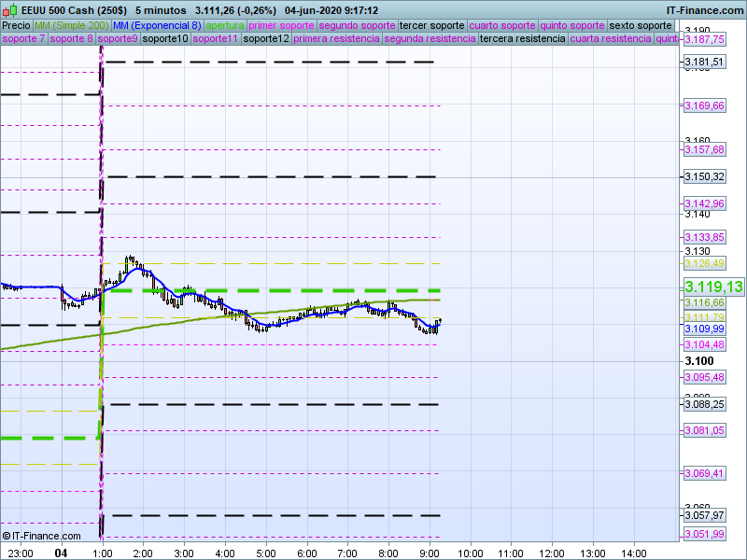Click the primera resistencia label
Viewport: 747px width, 560px height.
coord(336,39)
